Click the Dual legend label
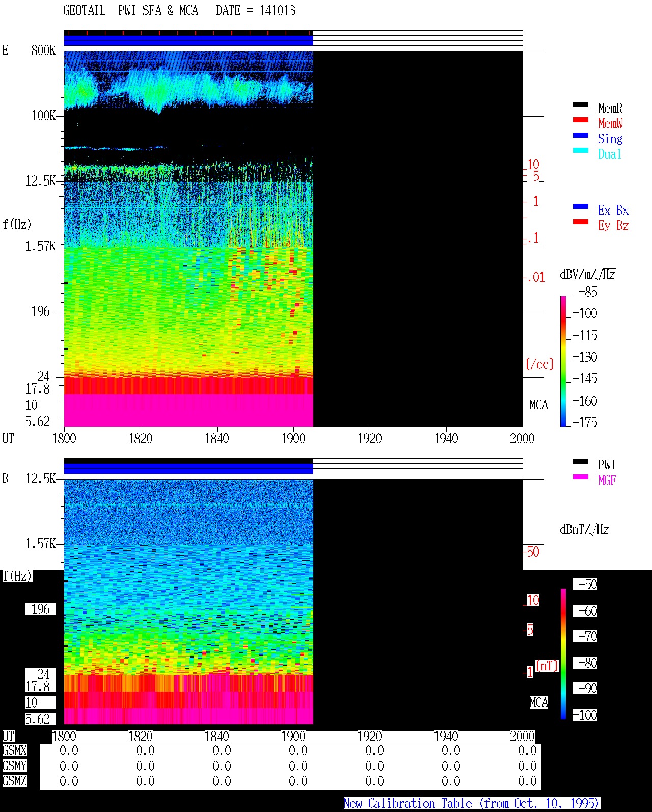Screen dimensions: 652x812 click(610, 154)
